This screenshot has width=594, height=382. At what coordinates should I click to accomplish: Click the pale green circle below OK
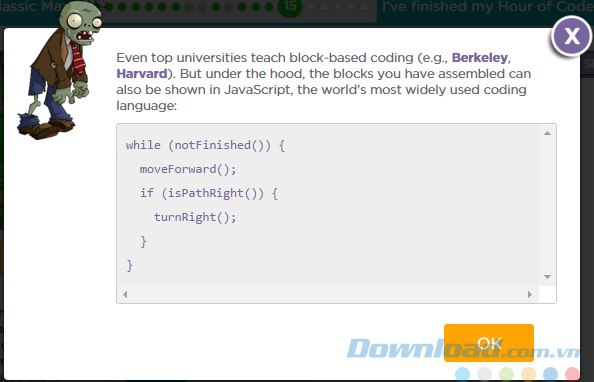pyautogui.click(x=506, y=374)
